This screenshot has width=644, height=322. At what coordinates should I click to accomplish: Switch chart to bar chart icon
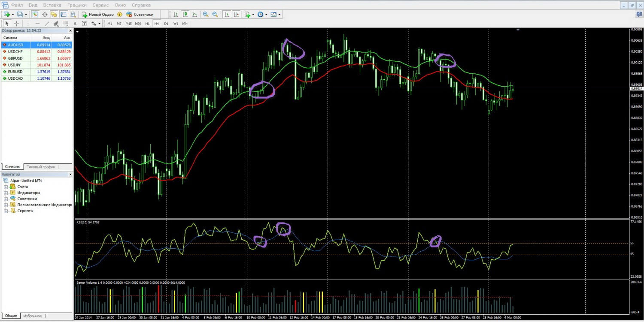176,14
